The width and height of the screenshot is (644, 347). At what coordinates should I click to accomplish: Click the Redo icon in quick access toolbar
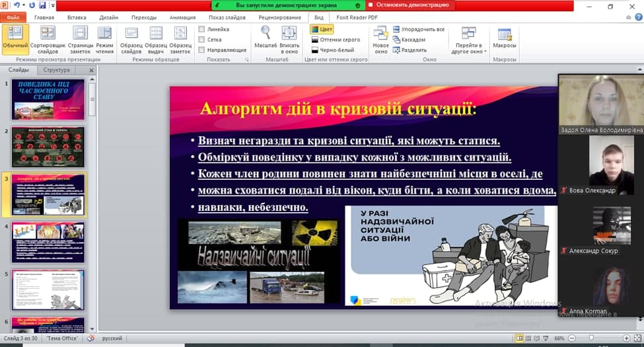(x=32, y=5)
